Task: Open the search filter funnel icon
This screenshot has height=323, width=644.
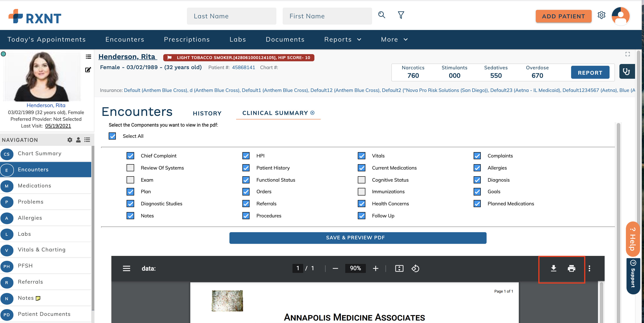Action: [x=401, y=15]
